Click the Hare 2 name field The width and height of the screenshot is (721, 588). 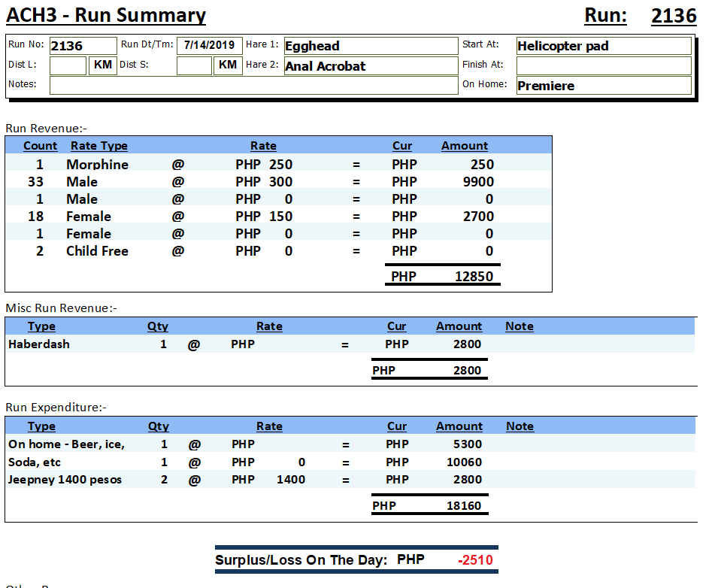coord(370,66)
